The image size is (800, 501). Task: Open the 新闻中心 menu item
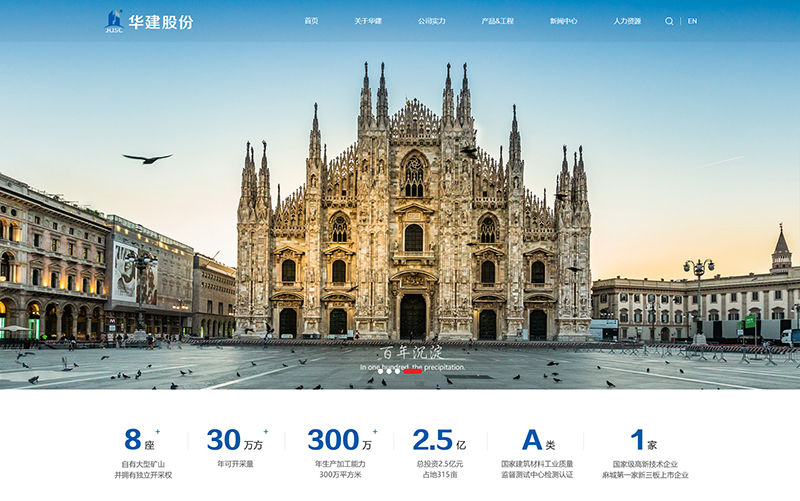tap(563, 21)
